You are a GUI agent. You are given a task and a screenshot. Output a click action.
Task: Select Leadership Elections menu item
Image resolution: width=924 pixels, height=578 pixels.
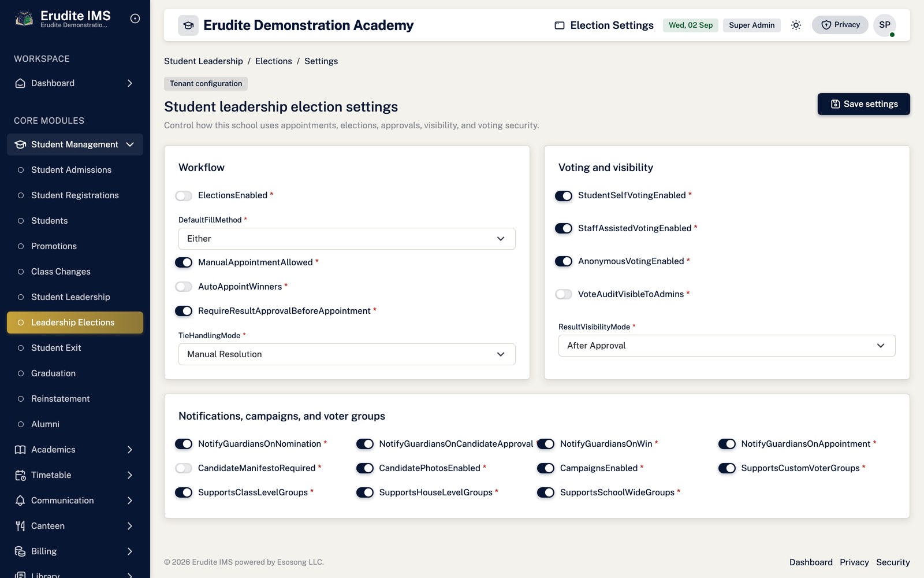[75, 323]
